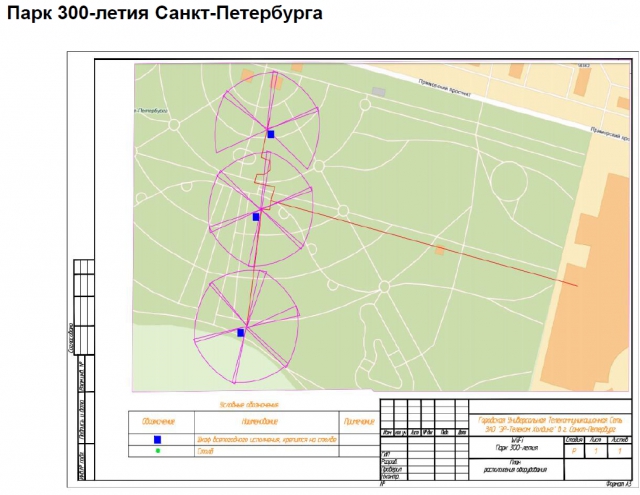
Task: Click the green dot symbol in legend
Action: click(158, 451)
